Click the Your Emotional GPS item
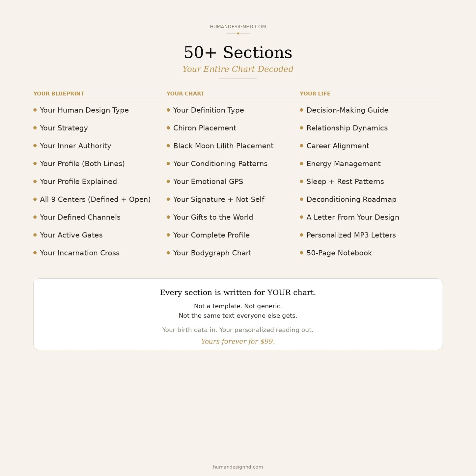Image resolution: width=476 pixels, height=476 pixels. click(208, 182)
